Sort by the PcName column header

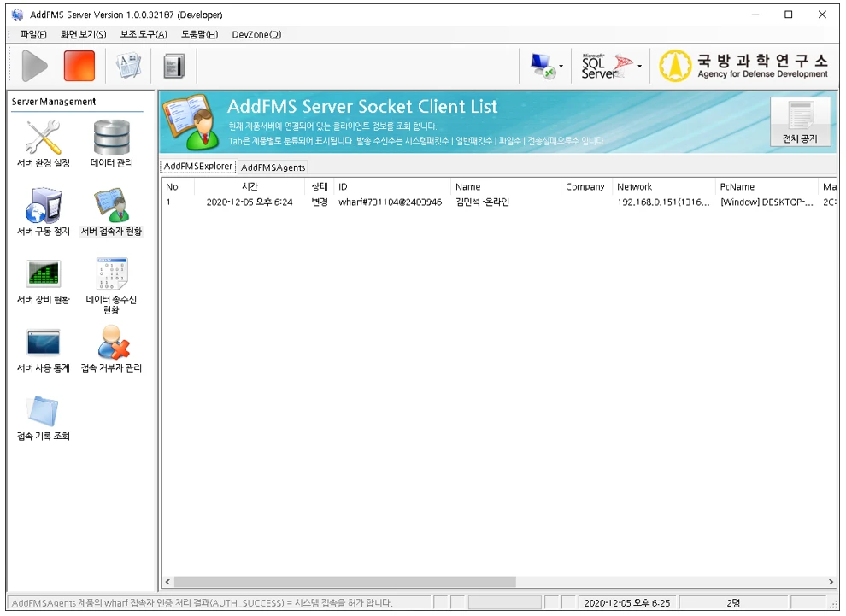767,186
